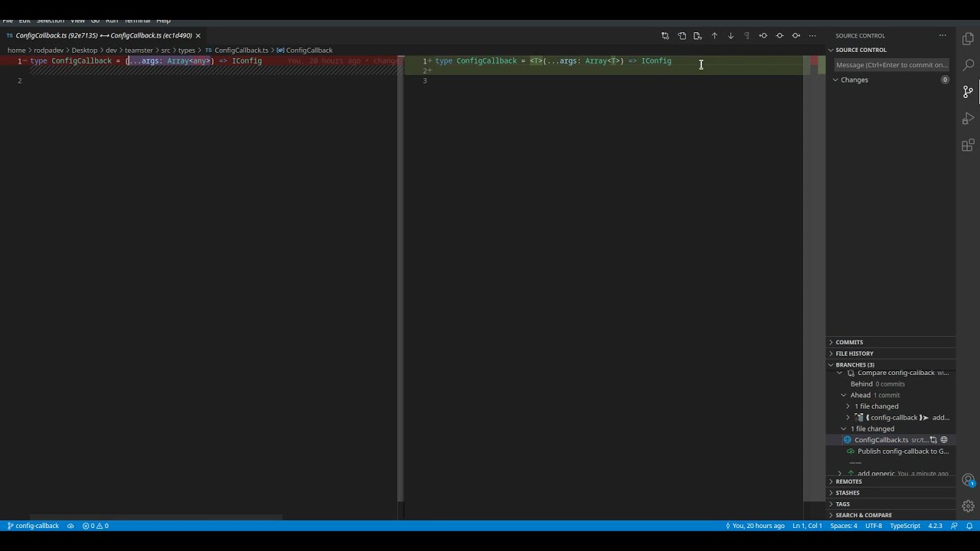Select language mode TypeScript in status bar

tap(905, 526)
